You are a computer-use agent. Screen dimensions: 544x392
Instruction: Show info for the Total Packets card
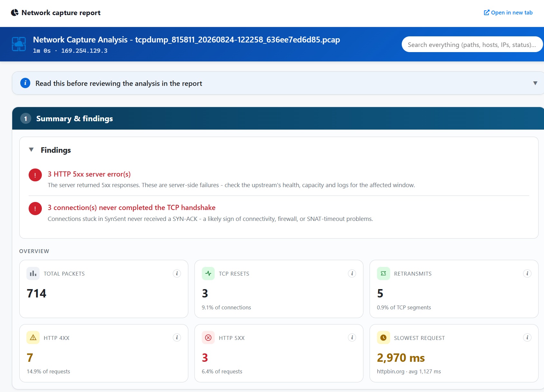pos(177,273)
